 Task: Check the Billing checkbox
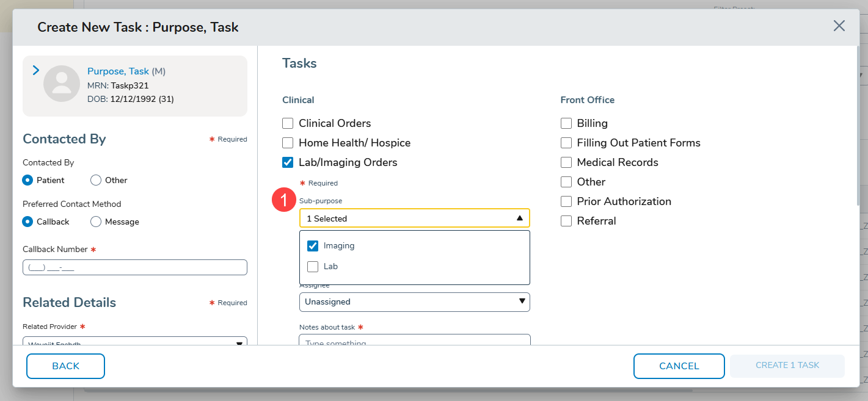click(x=566, y=123)
